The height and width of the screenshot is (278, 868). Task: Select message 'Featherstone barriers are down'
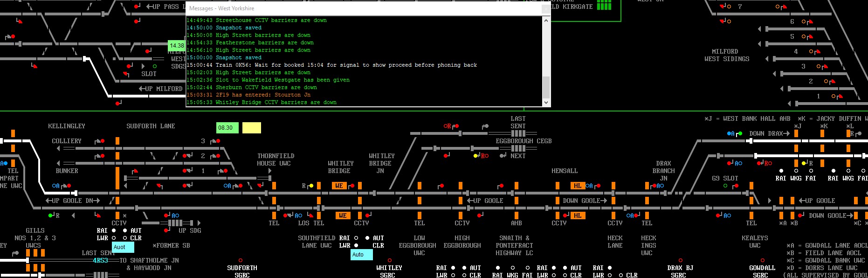click(250, 43)
